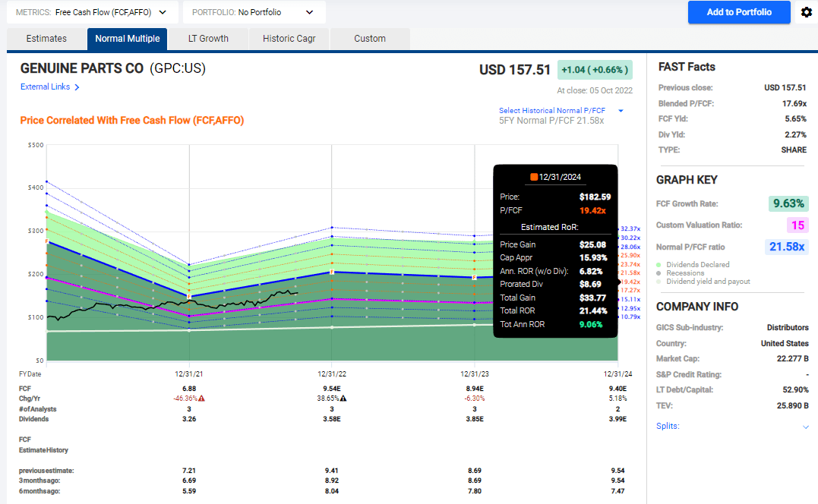Click Normal P/FCF ratio 21.58x swatch
818x504 pixels.
click(x=787, y=247)
